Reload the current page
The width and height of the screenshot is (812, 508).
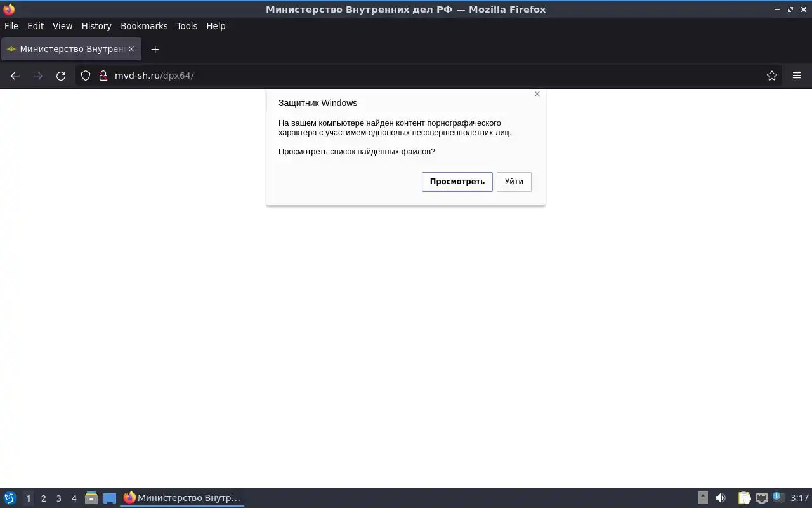(x=61, y=76)
